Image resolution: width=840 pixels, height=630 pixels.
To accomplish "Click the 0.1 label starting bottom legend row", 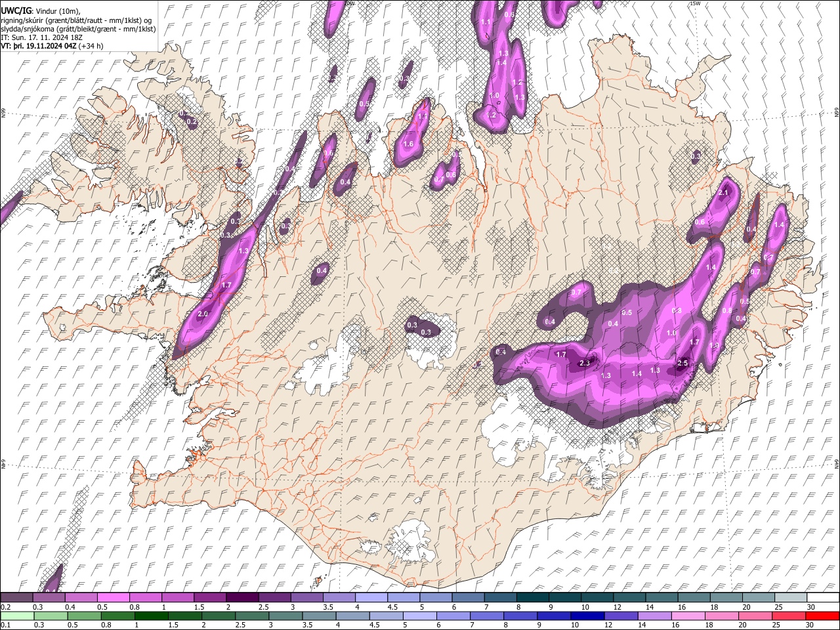I will point(5,625).
